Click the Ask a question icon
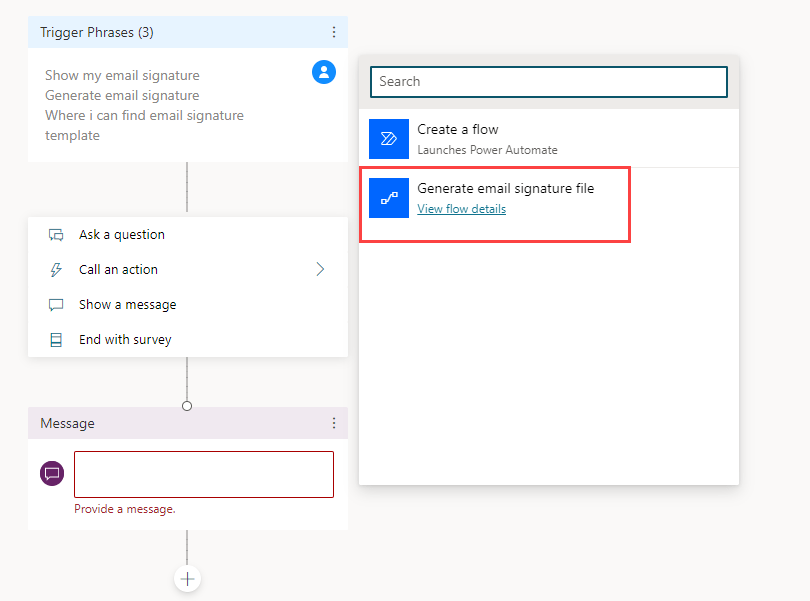Viewport: 810px width, 601px height. (x=56, y=235)
